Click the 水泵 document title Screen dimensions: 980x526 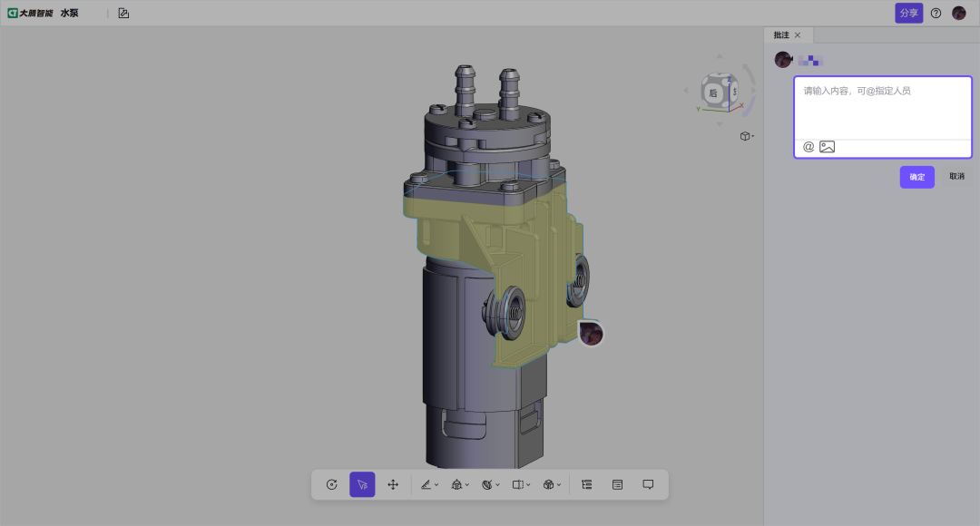pyautogui.click(x=69, y=13)
